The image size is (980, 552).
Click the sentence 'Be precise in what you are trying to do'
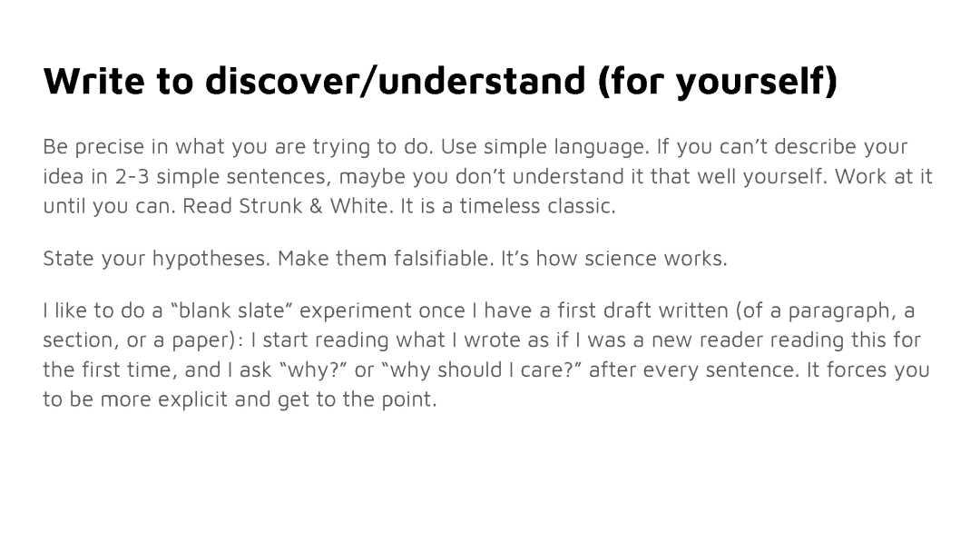[238, 147]
